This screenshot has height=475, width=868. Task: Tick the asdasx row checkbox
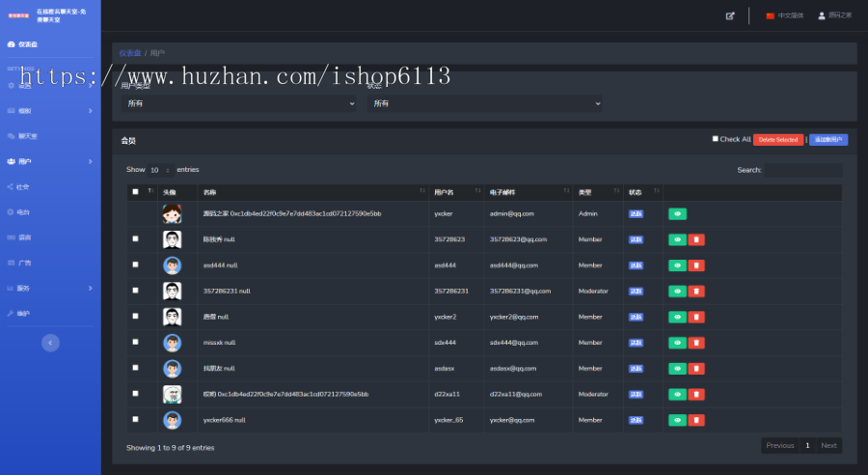click(136, 368)
